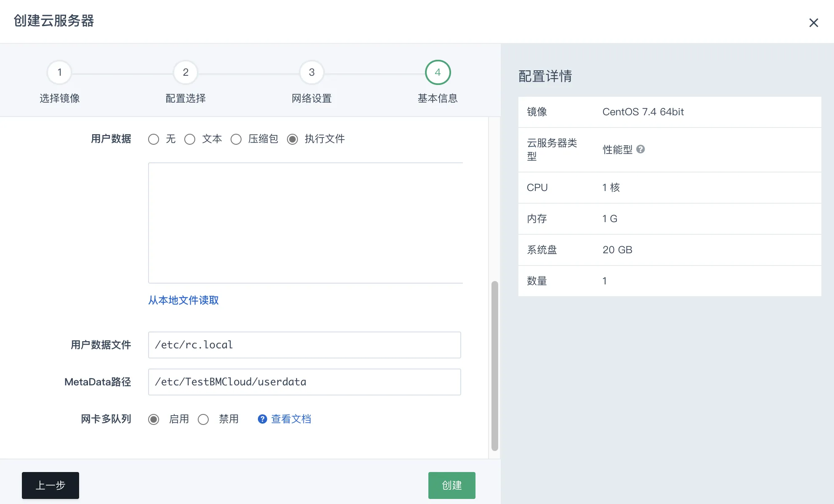Edit the MetaData路径 input field

point(304,382)
